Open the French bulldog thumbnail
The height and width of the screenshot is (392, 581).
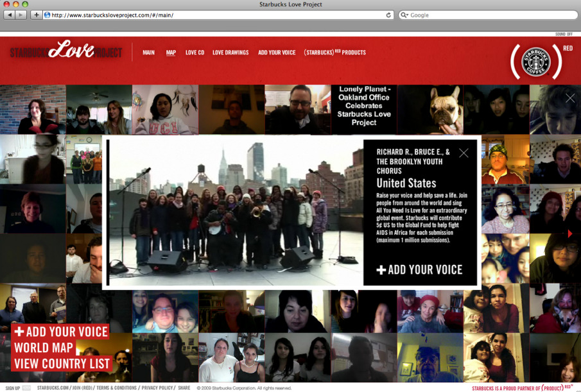(x=430, y=110)
